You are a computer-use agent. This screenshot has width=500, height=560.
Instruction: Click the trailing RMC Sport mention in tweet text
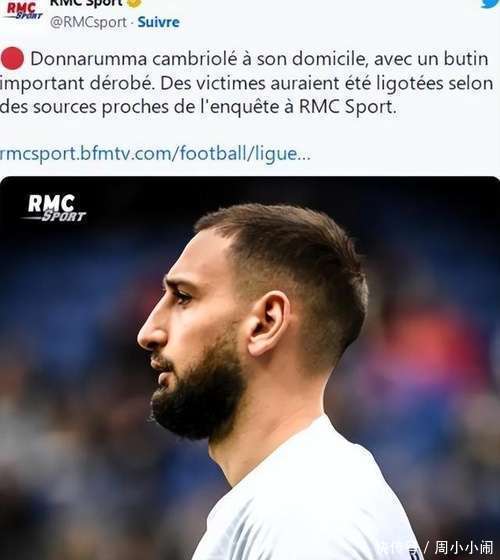[x=347, y=107]
